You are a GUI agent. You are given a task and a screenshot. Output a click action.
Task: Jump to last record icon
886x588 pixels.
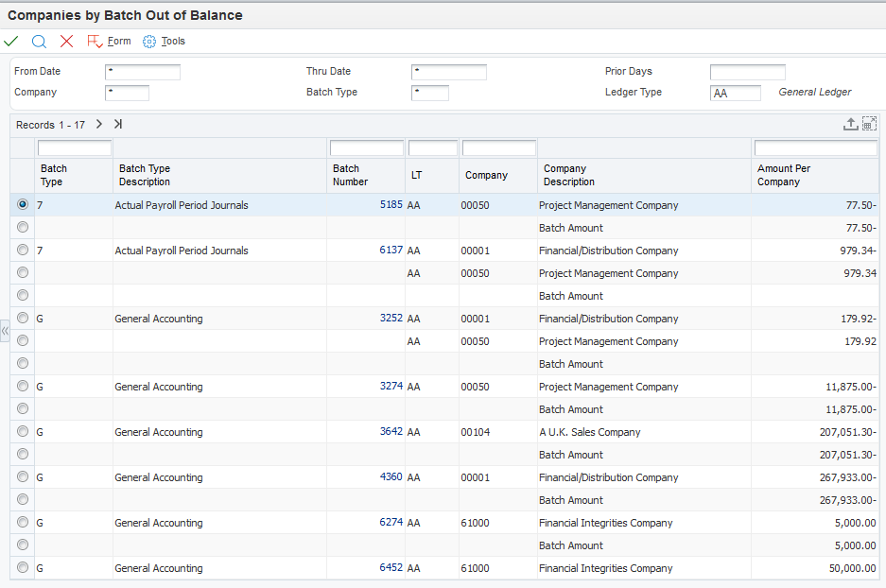[x=118, y=124]
